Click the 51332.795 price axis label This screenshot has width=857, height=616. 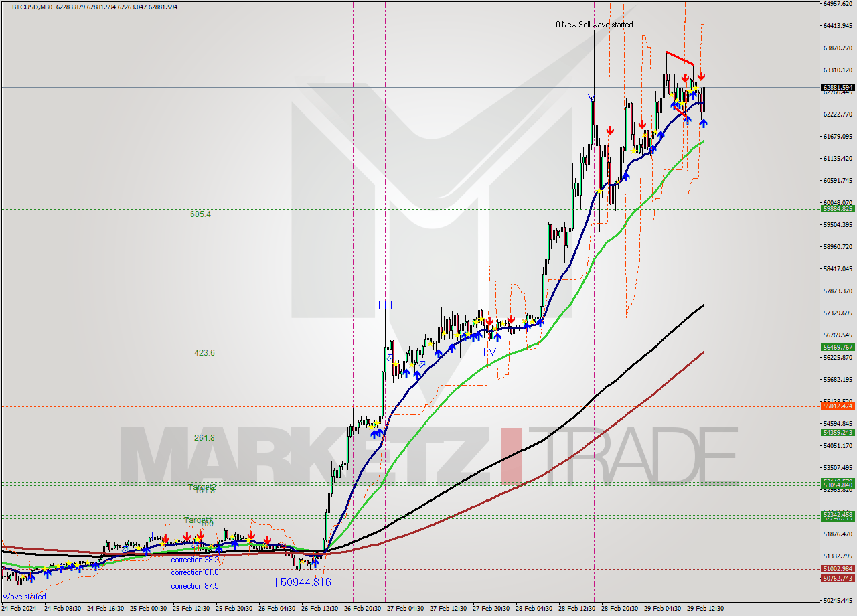[x=838, y=556]
